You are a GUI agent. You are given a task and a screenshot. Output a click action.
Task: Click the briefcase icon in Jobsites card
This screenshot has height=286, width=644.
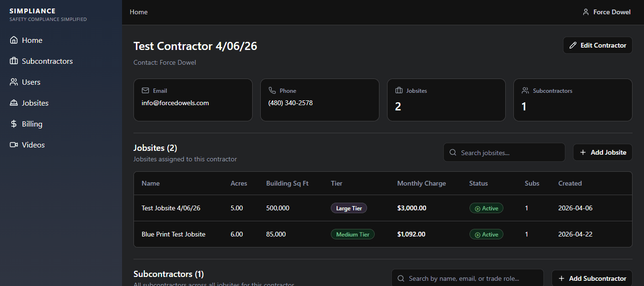tap(399, 90)
